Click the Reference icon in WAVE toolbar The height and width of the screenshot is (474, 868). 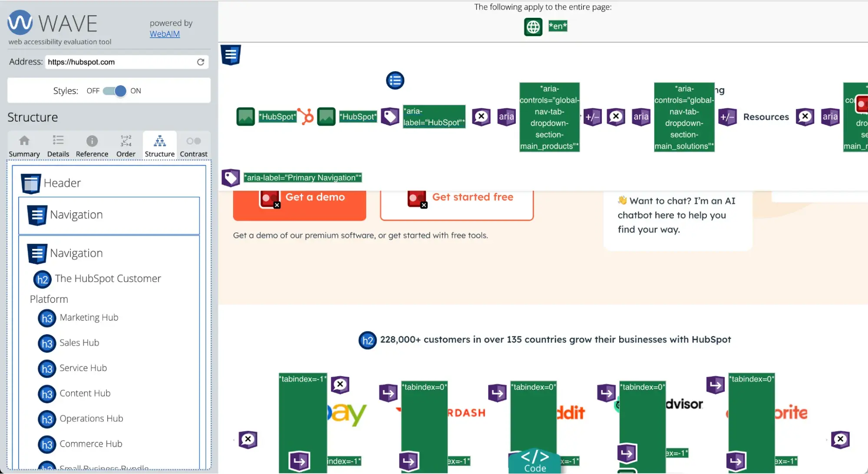92,144
